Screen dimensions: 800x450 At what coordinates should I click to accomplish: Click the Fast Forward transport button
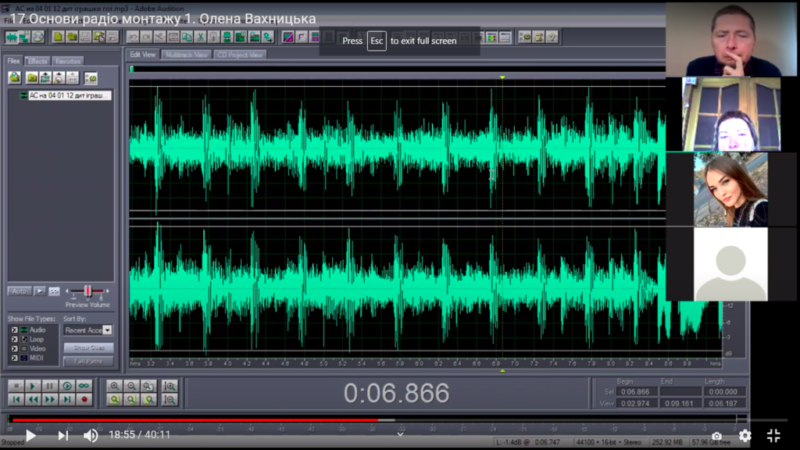[49, 399]
